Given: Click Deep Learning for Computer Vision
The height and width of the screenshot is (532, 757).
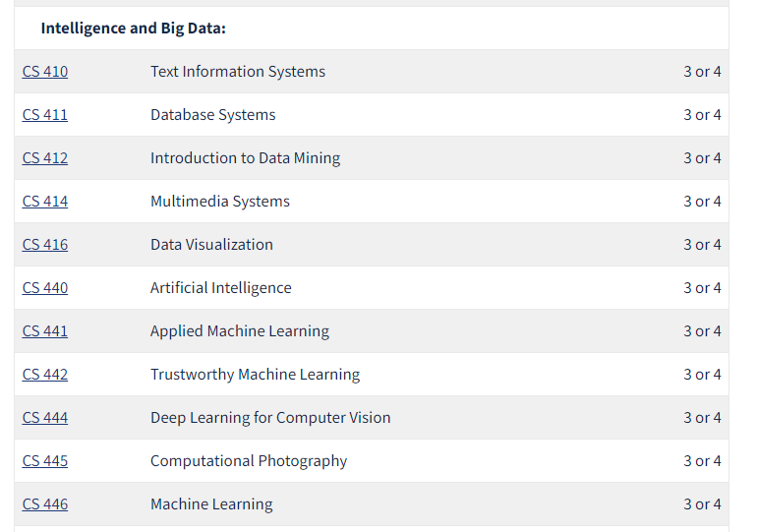Looking at the screenshot, I should [x=270, y=418].
